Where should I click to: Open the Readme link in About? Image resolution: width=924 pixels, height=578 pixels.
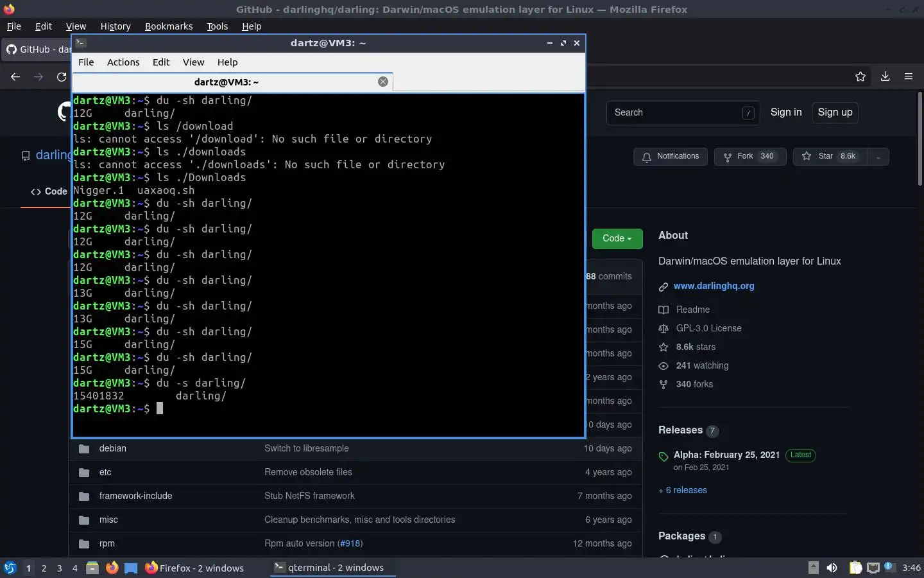[693, 310]
